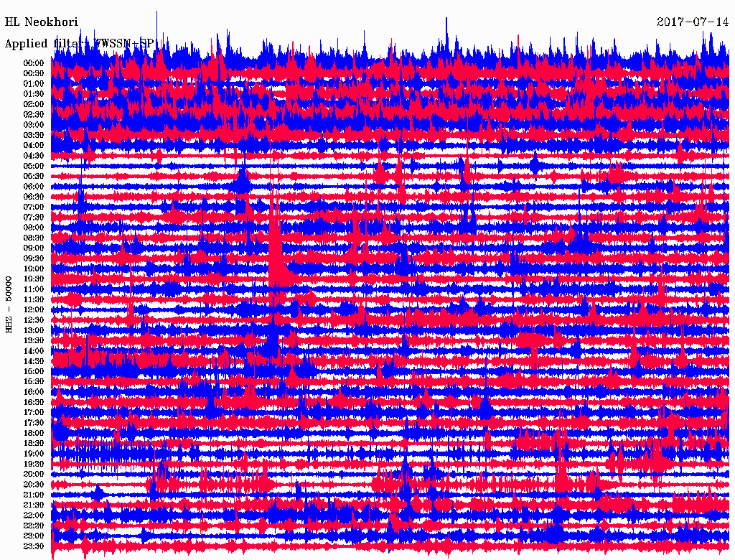Select the 10:30 time label
The width and height of the screenshot is (735, 560).
click(34, 279)
